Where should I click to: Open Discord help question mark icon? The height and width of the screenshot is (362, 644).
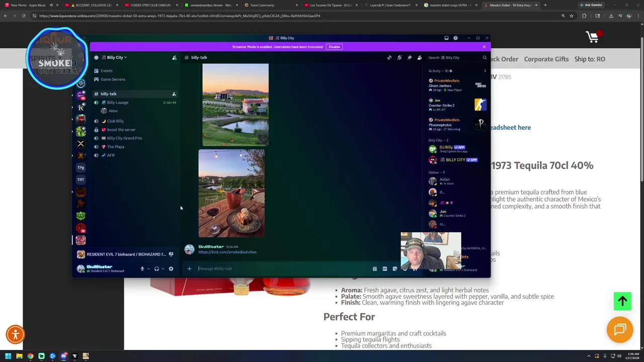click(x=455, y=38)
